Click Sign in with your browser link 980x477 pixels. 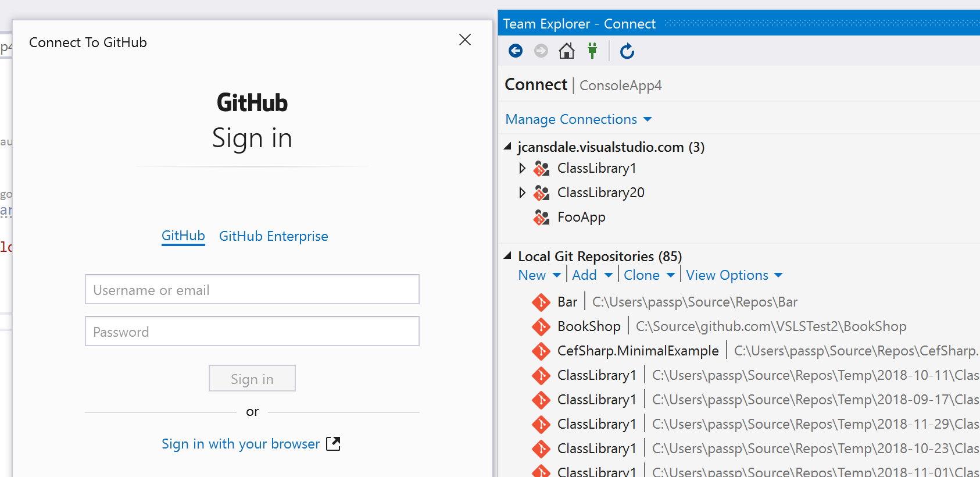tap(241, 444)
